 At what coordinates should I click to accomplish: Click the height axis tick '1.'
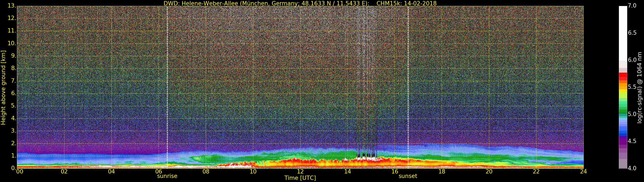[x=13, y=156]
